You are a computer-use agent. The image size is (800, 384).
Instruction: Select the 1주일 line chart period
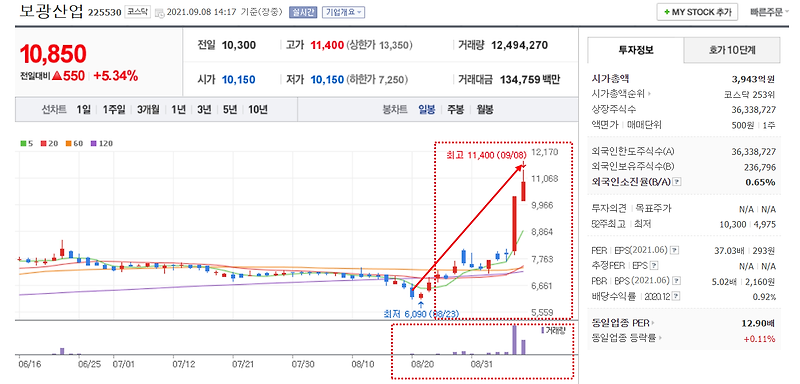[x=113, y=110]
